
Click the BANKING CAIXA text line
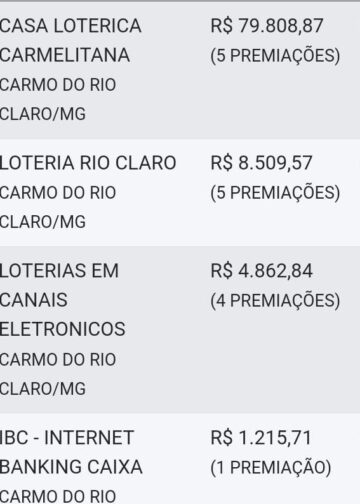[71, 467]
